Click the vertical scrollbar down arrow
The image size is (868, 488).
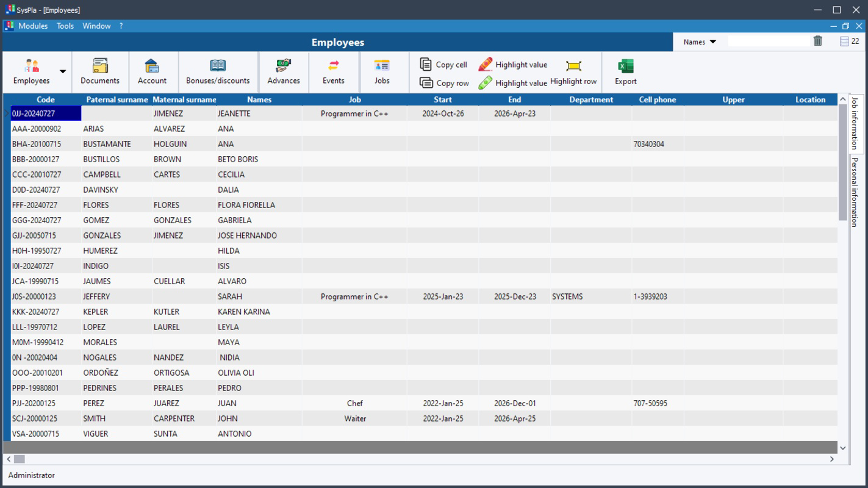843,448
